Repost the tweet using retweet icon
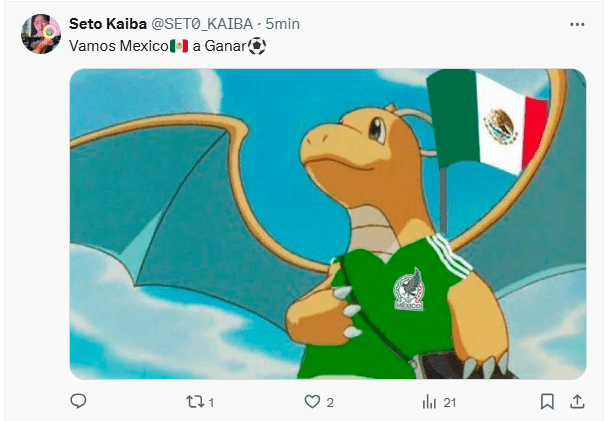 [195, 402]
